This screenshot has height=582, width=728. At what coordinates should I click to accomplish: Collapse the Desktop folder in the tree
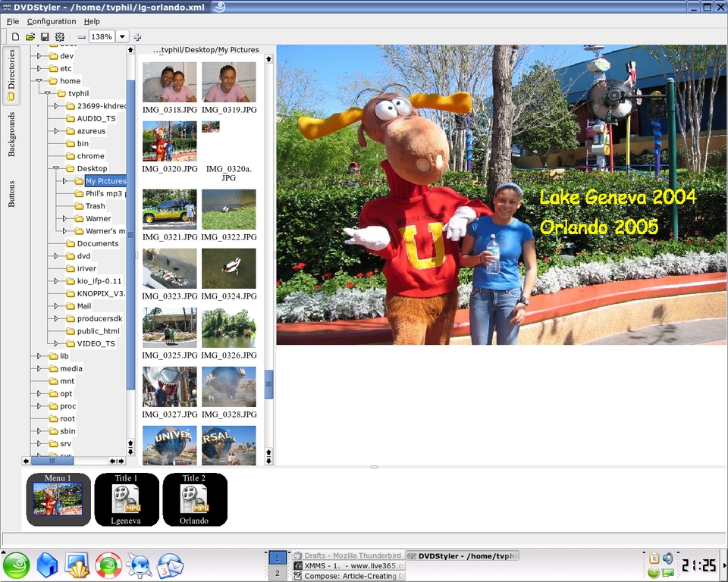click(57, 168)
